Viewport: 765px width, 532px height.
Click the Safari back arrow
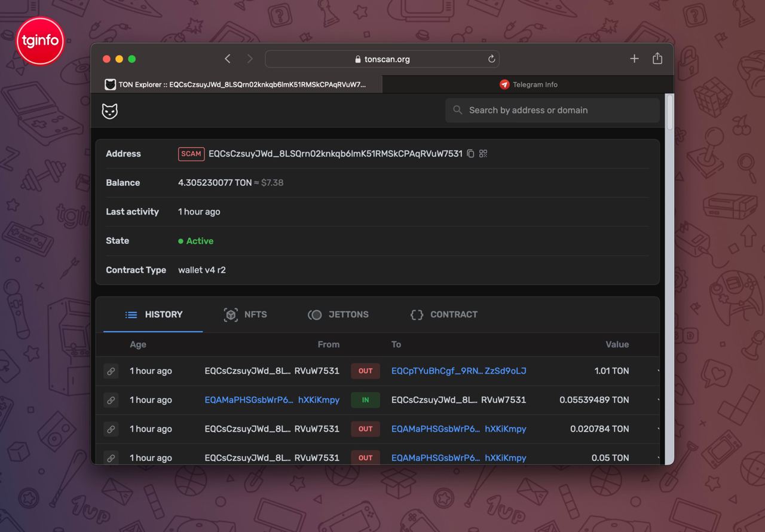pyautogui.click(x=228, y=59)
